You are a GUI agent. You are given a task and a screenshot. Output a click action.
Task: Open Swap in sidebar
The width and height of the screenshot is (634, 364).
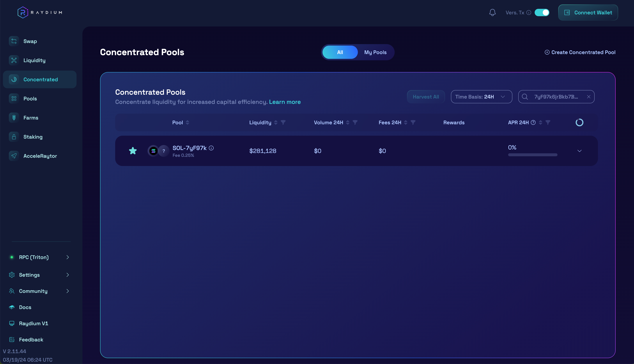pyautogui.click(x=30, y=41)
